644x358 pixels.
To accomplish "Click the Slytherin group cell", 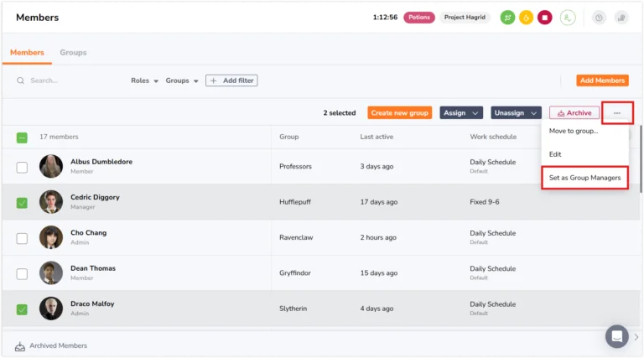I will pos(293,309).
